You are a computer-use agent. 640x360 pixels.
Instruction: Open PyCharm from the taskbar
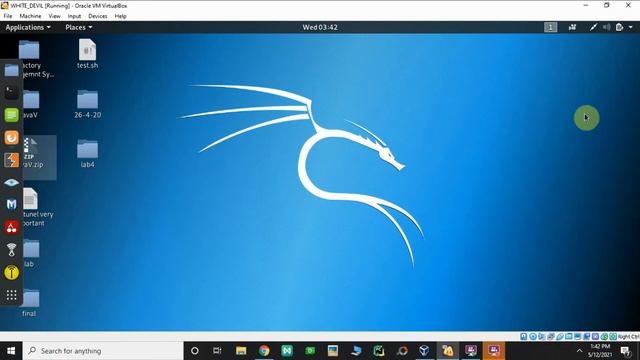point(379,351)
